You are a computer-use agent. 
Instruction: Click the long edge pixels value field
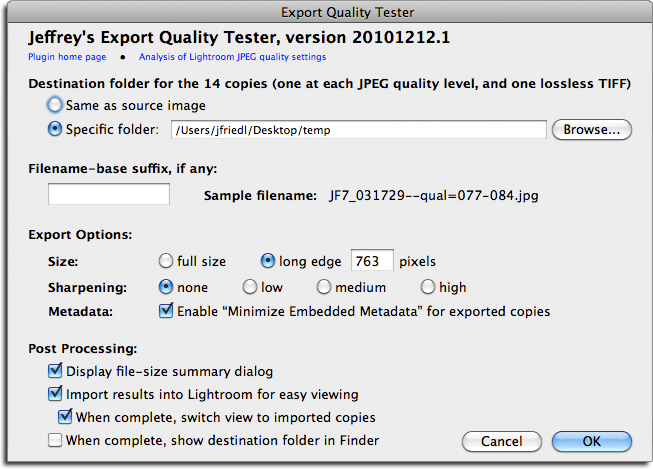(372, 260)
